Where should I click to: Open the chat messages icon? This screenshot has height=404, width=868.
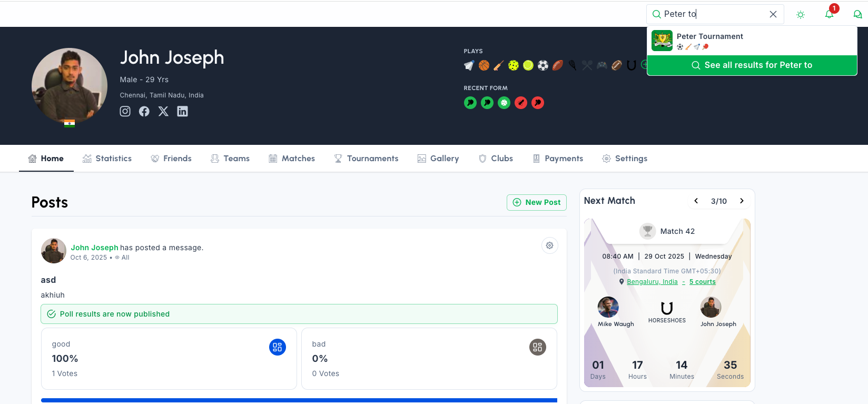click(857, 14)
